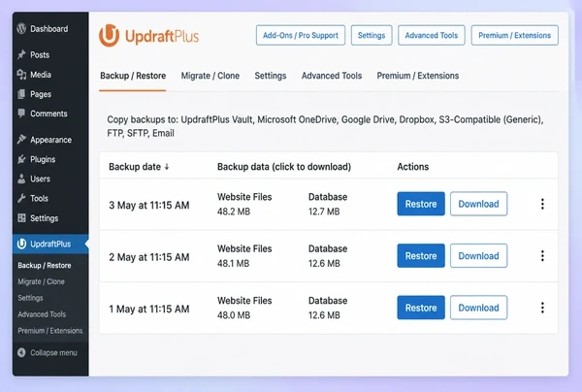Click the Comments bubble icon

coord(21,114)
